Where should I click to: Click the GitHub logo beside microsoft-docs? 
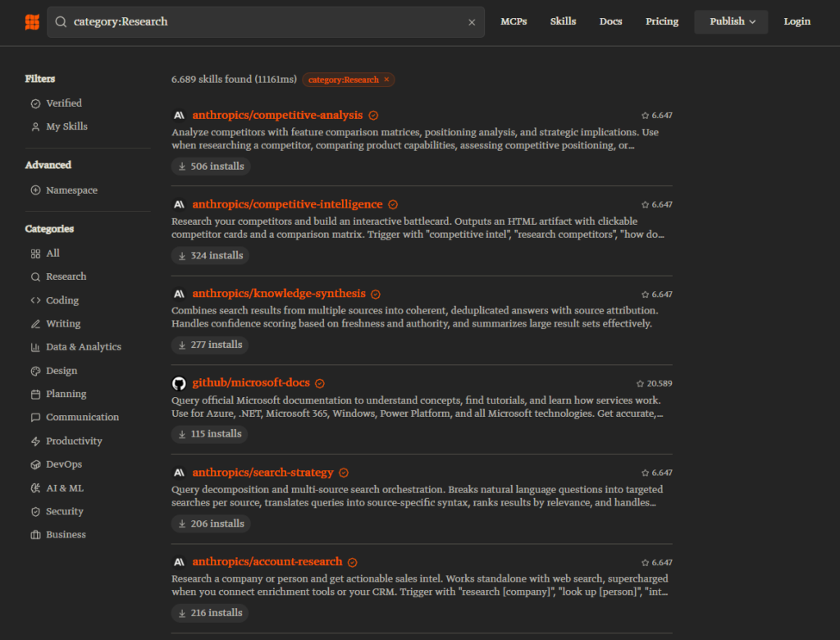pyautogui.click(x=179, y=383)
